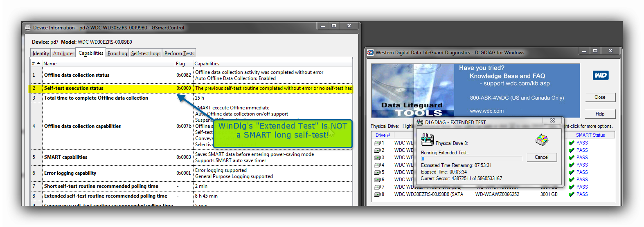Click drive 4 PASS checkmark icon
This screenshot has height=227, width=644.
click(572, 165)
